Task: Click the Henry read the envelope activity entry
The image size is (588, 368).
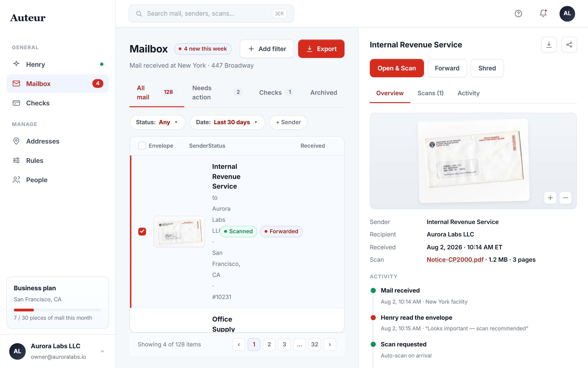Action: [x=449, y=323]
